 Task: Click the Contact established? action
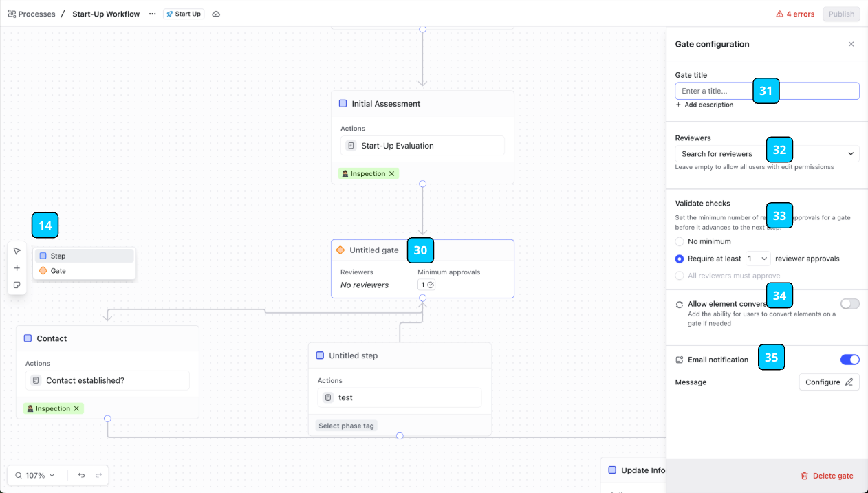click(107, 380)
